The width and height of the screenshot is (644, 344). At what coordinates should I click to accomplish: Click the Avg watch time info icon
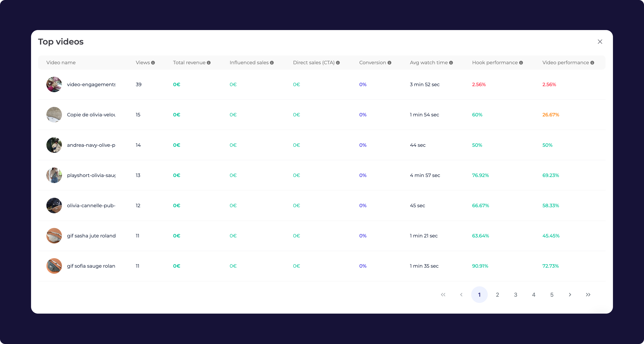(451, 63)
